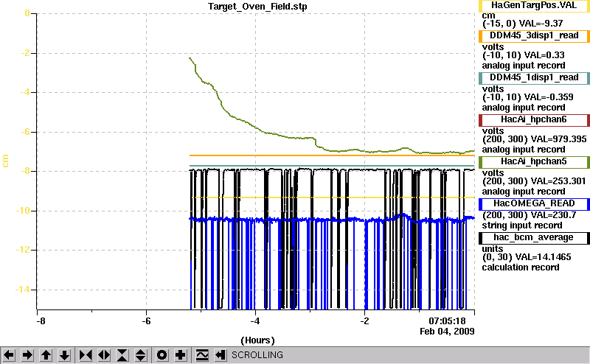
Task: Click the -8 label on the time axis
Action: click(41, 321)
